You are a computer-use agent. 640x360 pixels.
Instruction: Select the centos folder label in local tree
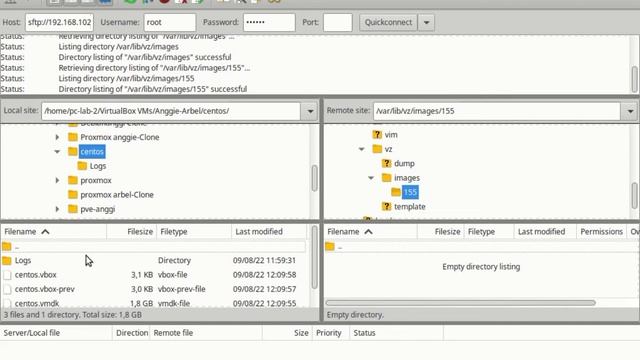(92, 151)
